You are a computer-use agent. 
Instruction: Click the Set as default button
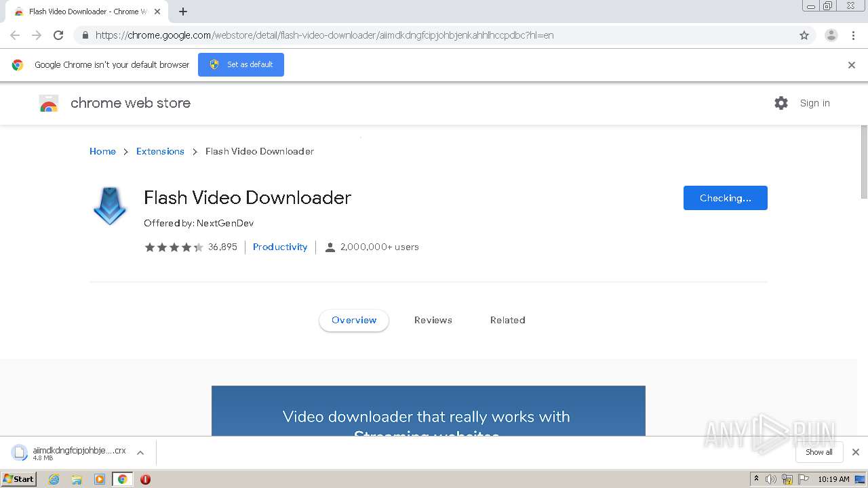(241, 64)
